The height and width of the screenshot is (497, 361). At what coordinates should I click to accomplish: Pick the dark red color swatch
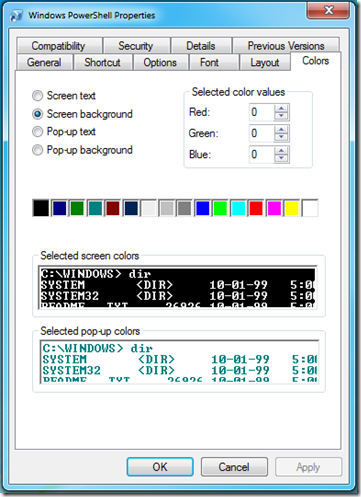pos(113,208)
